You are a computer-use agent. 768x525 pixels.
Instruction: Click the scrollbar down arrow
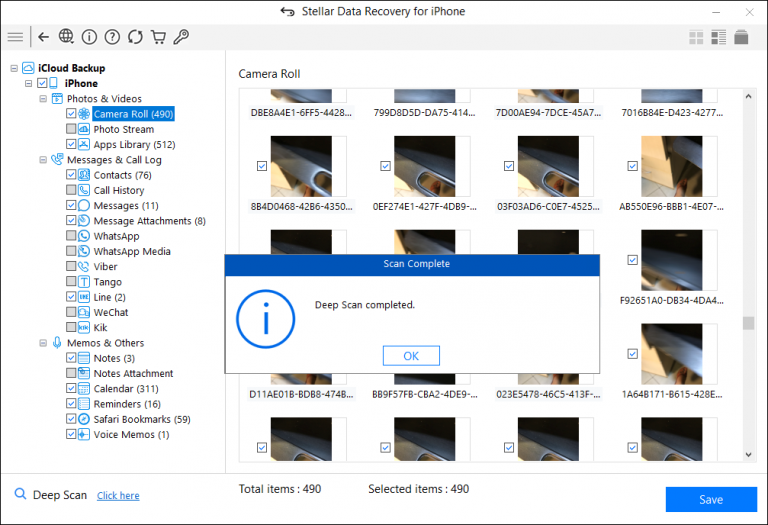(748, 454)
